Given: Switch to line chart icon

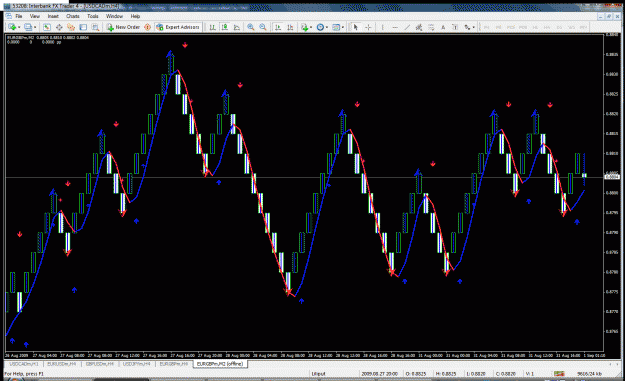Looking at the screenshot, I should [237, 27].
